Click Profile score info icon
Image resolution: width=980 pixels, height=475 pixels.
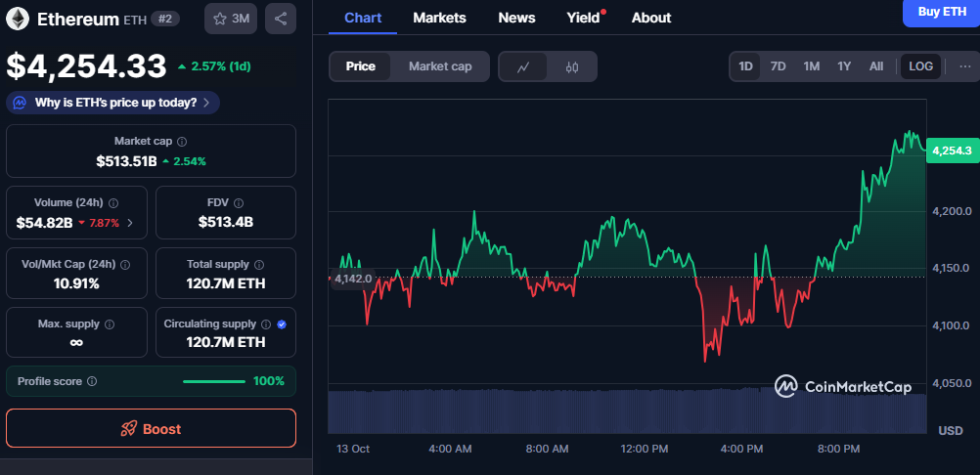tap(91, 381)
